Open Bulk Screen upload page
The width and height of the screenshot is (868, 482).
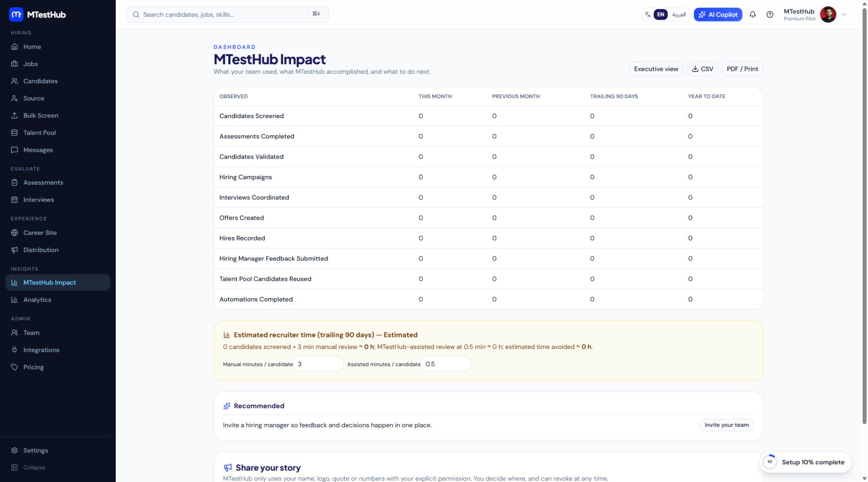pyautogui.click(x=58, y=115)
